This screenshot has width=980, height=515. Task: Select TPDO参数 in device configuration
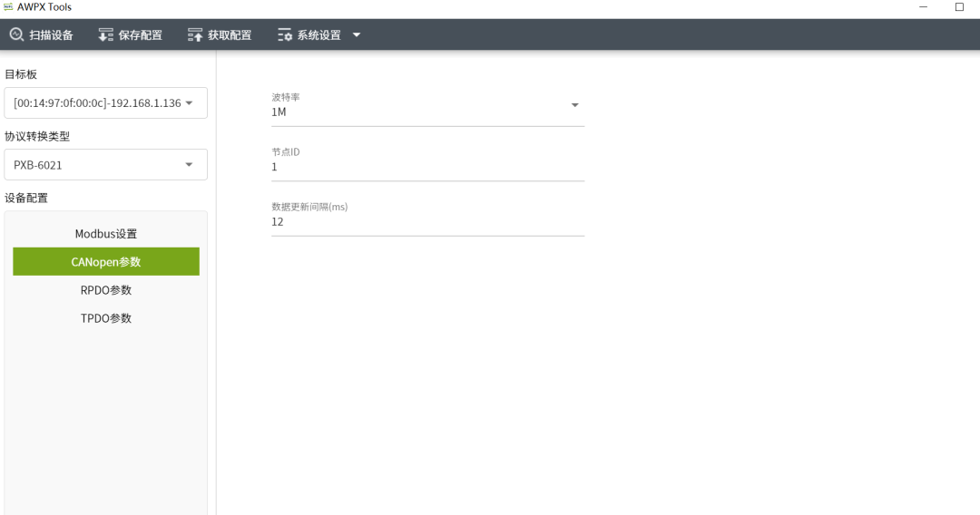click(x=105, y=317)
